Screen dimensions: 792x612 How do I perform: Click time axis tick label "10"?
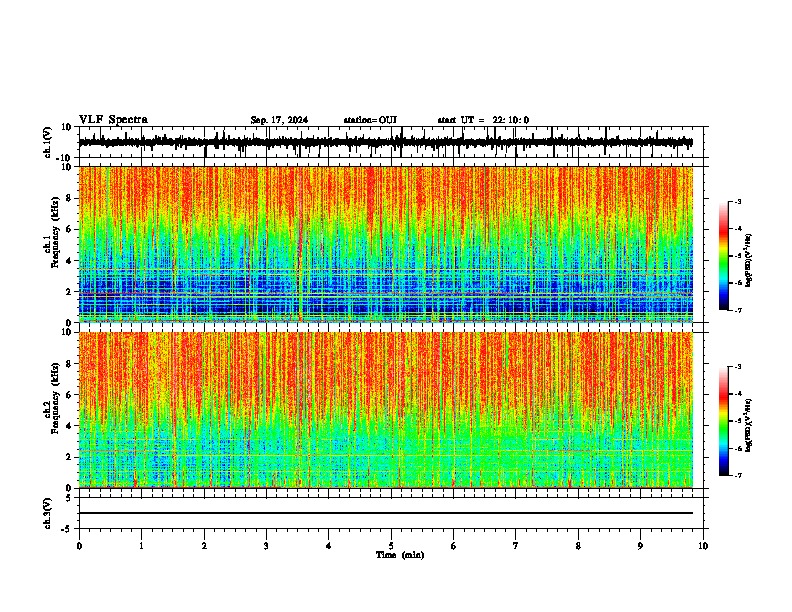[703, 546]
